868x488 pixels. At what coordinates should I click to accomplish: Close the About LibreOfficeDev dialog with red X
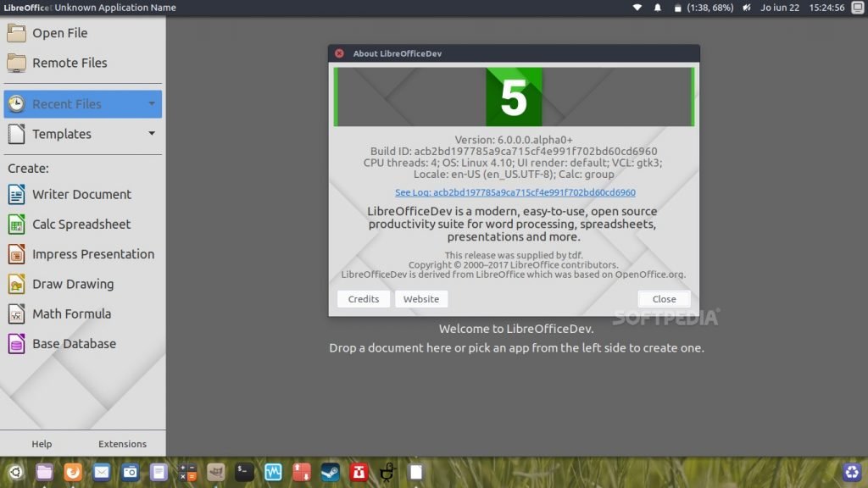[339, 53]
